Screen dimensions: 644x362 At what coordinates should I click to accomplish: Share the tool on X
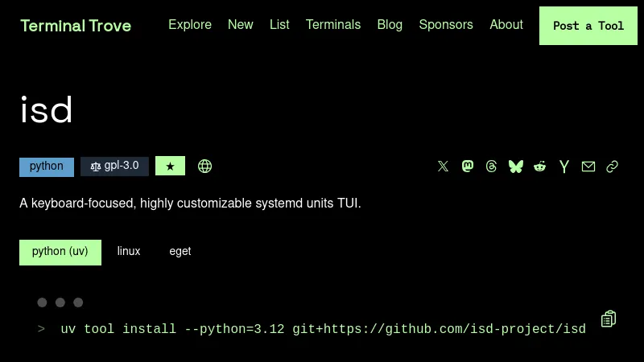[443, 167]
